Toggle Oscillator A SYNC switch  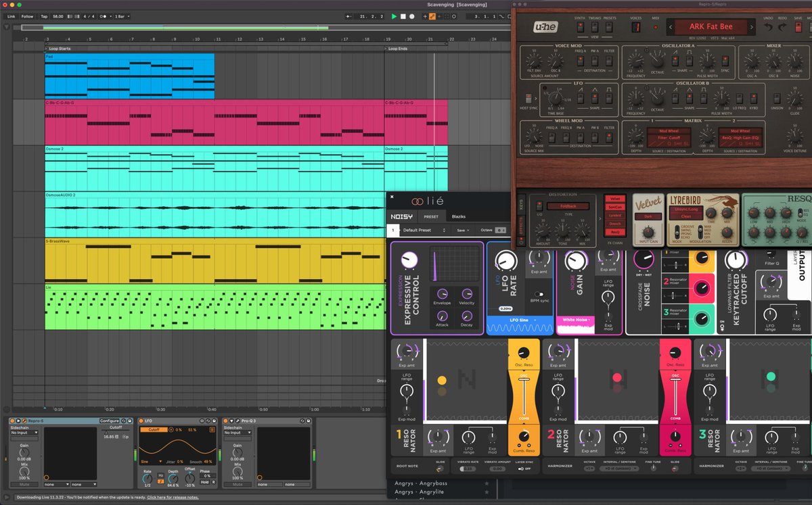point(725,61)
